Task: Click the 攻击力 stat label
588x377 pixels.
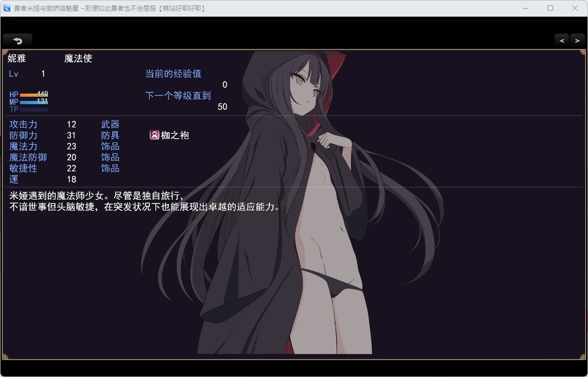Action: tap(23, 125)
